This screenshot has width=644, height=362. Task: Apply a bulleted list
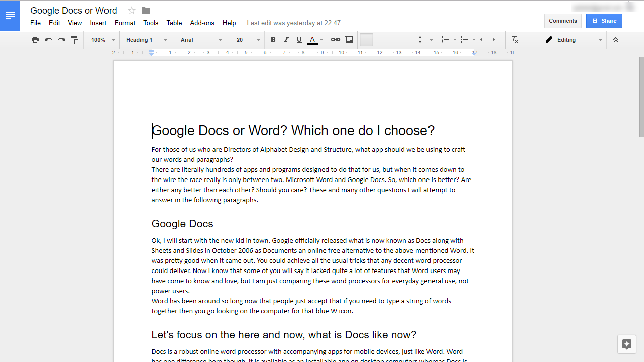[x=464, y=40]
